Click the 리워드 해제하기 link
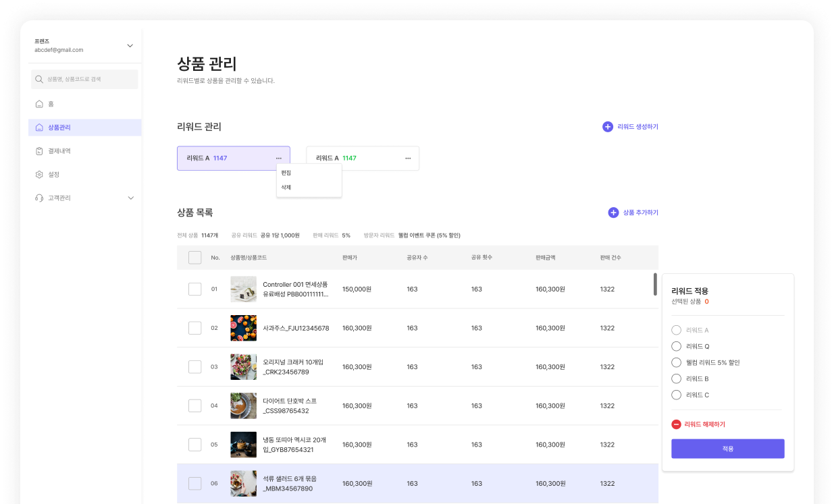This screenshot has height=504, width=834. pyautogui.click(x=704, y=424)
